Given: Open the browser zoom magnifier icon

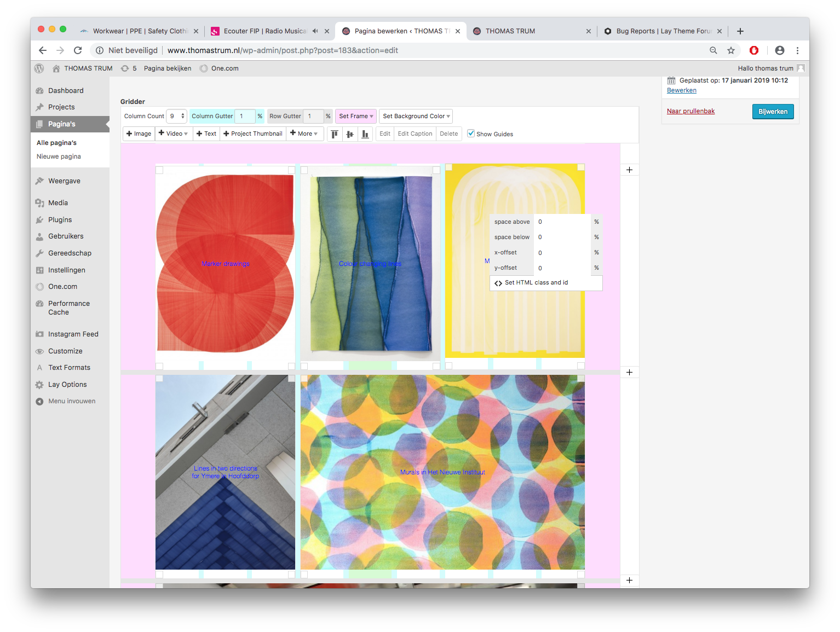Looking at the screenshot, I should point(713,50).
